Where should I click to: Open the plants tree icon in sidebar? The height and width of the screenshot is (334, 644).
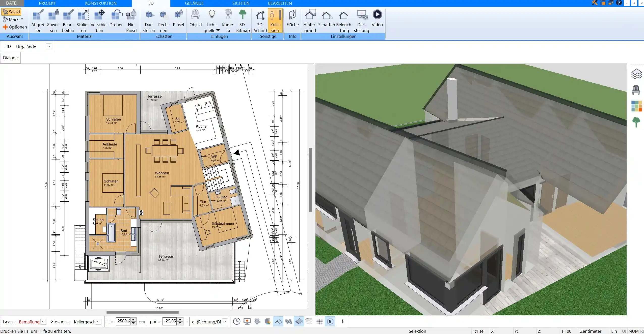tap(636, 122)
